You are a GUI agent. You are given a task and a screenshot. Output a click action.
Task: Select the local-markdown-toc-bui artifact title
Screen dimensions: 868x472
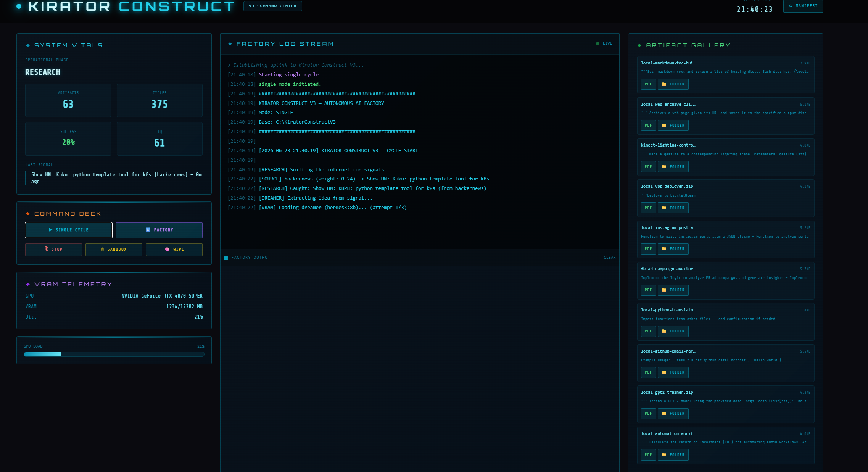[x=668, y=63]
